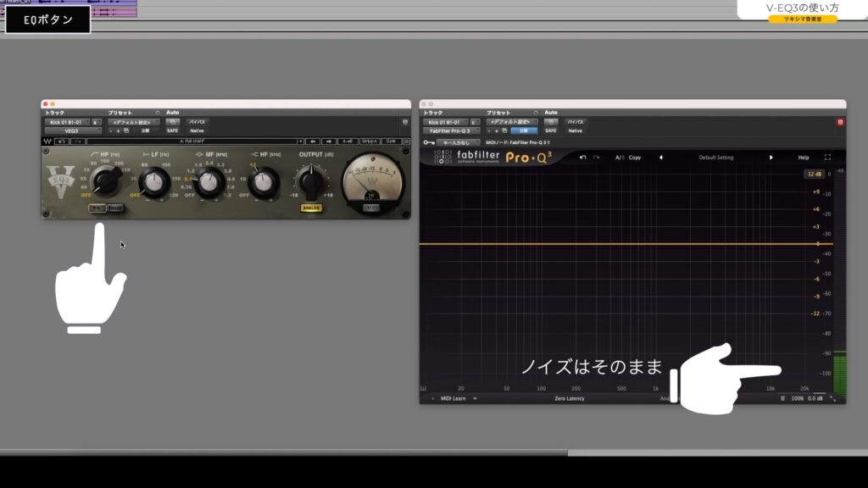The height and width of the screenshot is (488, 868).
Task: Select previous preset minus in VEQ3 window
Action: 110,131
